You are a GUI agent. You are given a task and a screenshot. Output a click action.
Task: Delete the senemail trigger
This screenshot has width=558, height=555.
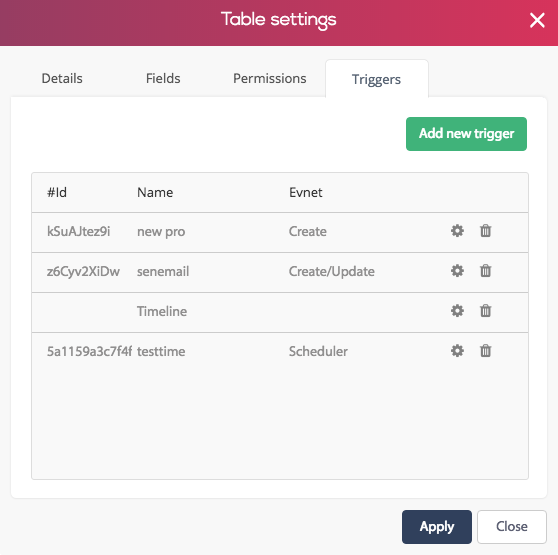point(485,271)
